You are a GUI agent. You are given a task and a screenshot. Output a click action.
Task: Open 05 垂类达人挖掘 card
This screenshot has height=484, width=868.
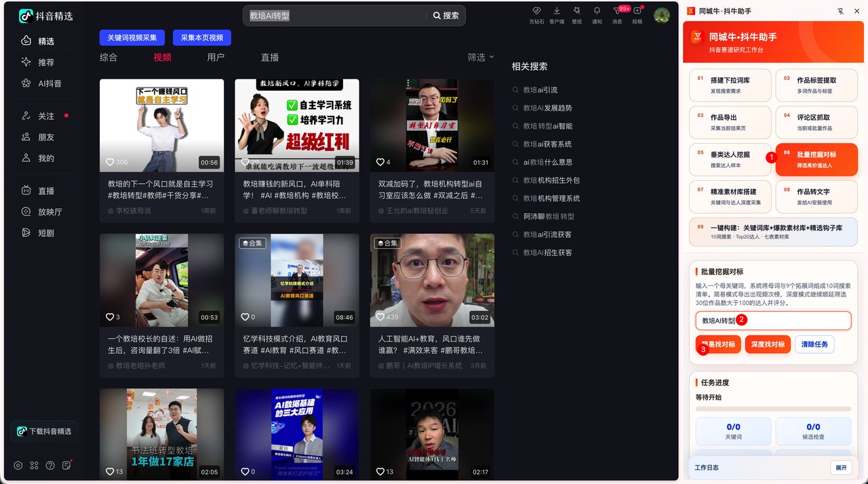(x=730, y=159)
